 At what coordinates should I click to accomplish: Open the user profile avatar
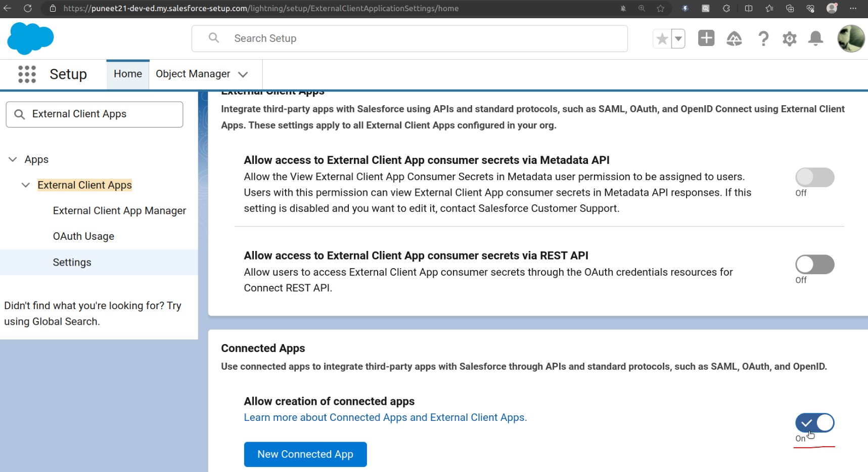[850, 38]
